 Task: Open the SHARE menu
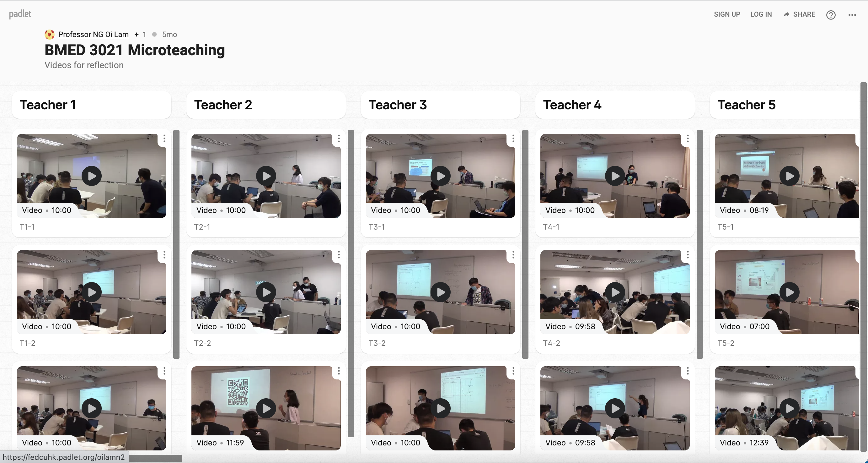[799, 14]
